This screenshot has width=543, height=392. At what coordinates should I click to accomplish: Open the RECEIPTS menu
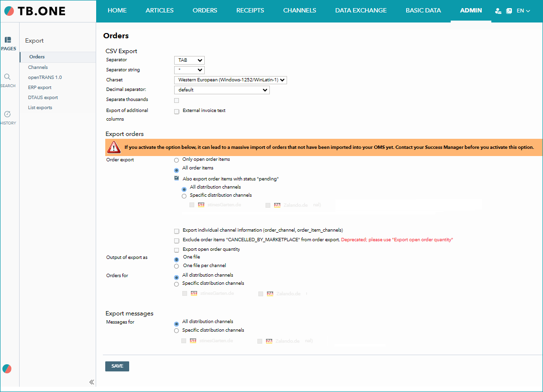pos(250,11)
